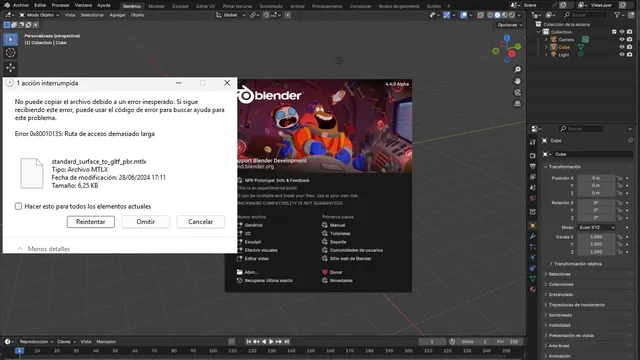Switch perspective/orthographic grid icon

517,104
